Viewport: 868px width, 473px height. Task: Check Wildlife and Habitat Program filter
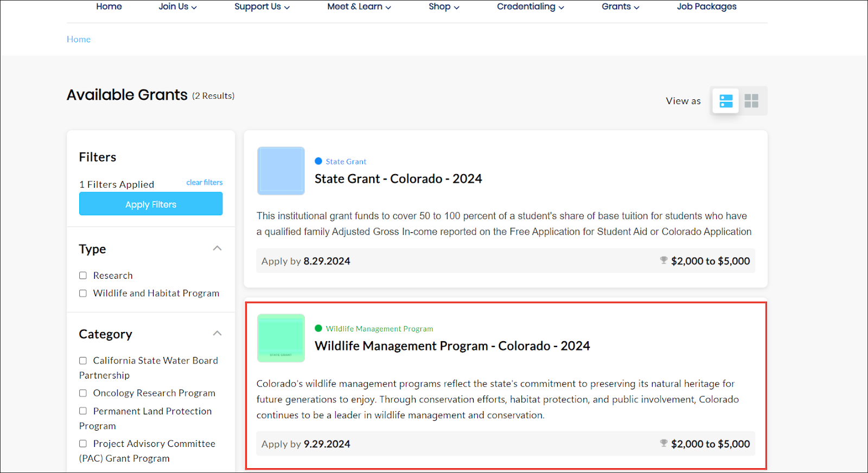point(83,293)
